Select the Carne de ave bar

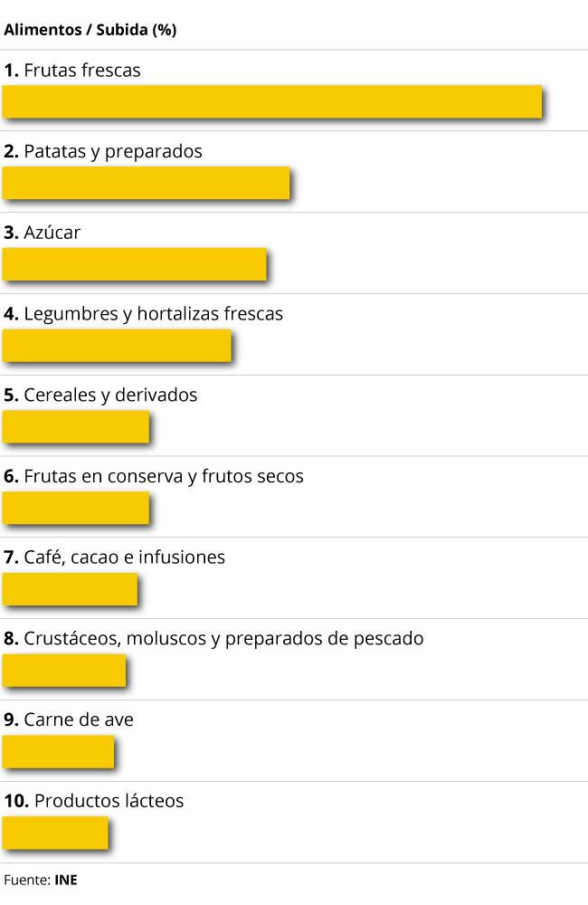[x=58, y=752]
